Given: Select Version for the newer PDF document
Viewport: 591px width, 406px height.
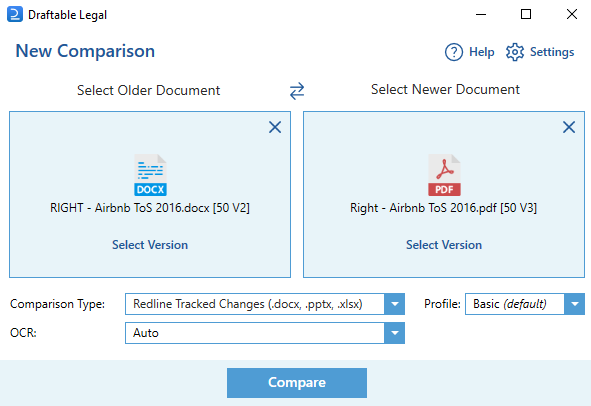Looking at the screenshot, I should (444, 245).
